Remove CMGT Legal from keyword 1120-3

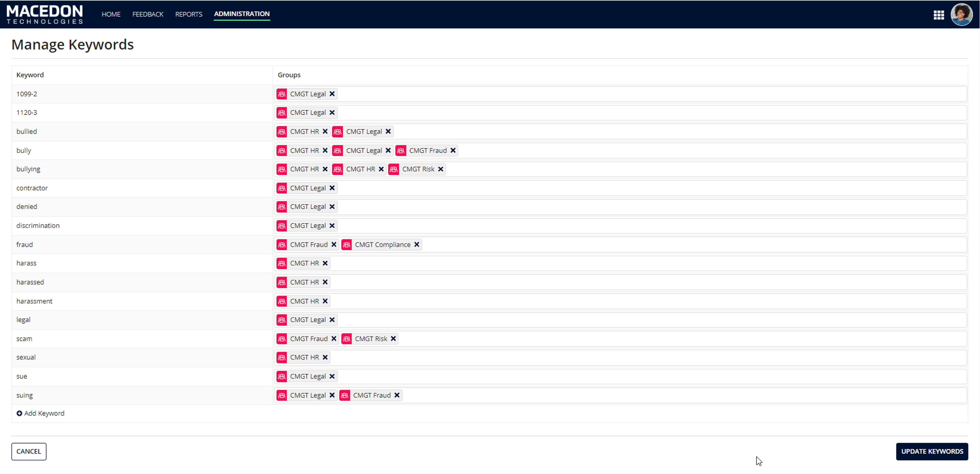(332, 112)
